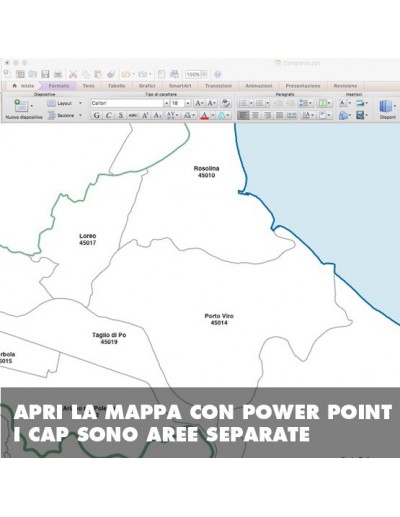Expand the Sezione dropdown arrow
Viewport: 400px width, 517px height.
click(x=80, y=115)
